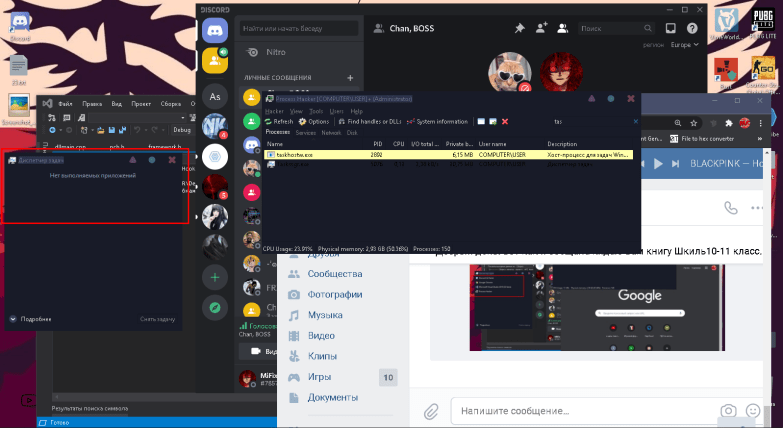Select the Taskmgr.exe process row

pos(448,164)
